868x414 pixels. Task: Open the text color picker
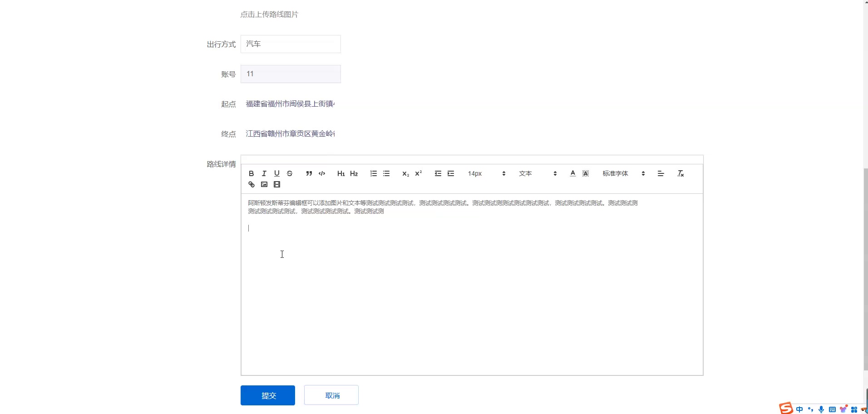click(572, 173)
